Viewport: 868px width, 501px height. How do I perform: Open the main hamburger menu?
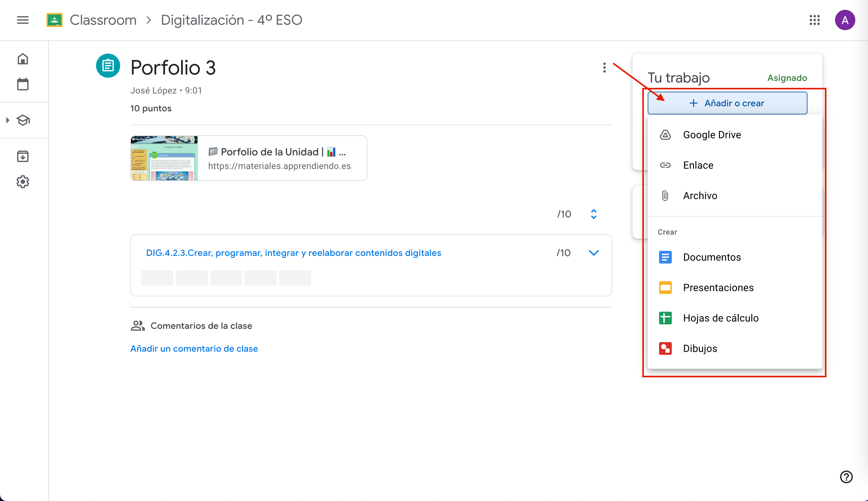[x=23, y=20]
